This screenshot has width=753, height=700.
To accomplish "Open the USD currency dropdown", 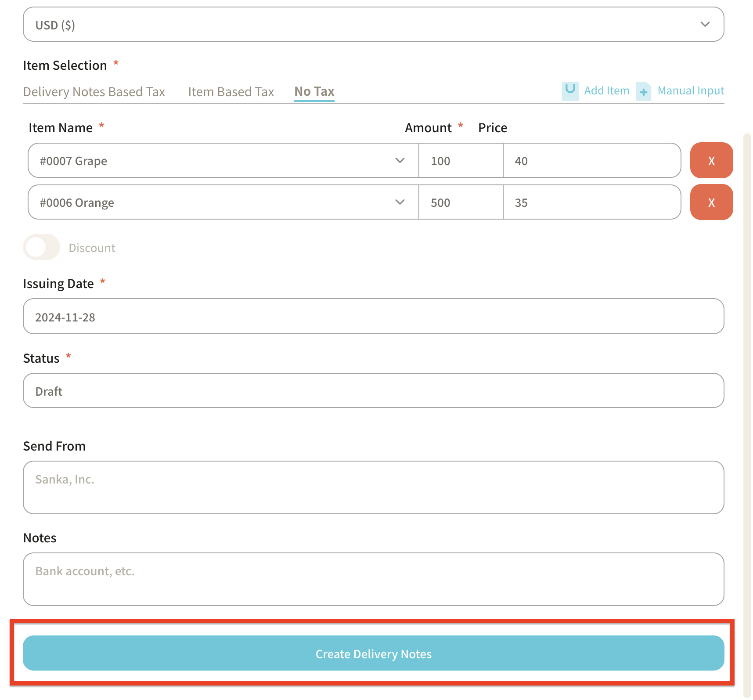I will 373,25.
